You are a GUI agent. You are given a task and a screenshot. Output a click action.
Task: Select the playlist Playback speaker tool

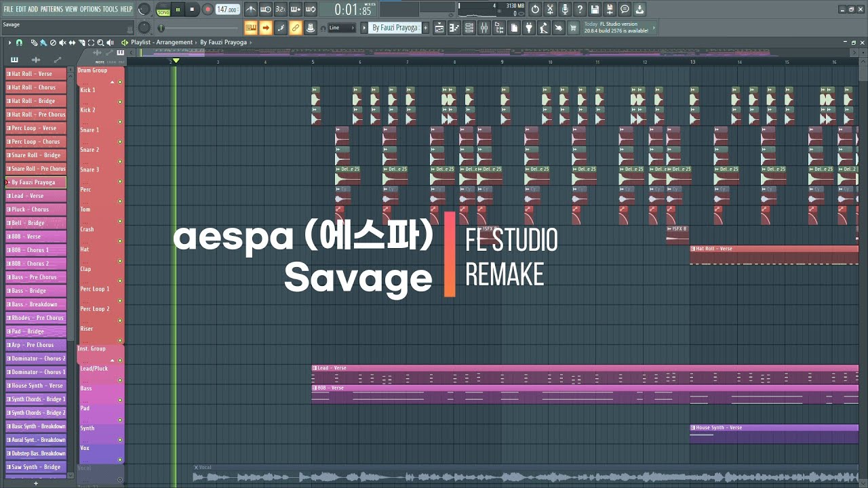click(x=110, y=43)
